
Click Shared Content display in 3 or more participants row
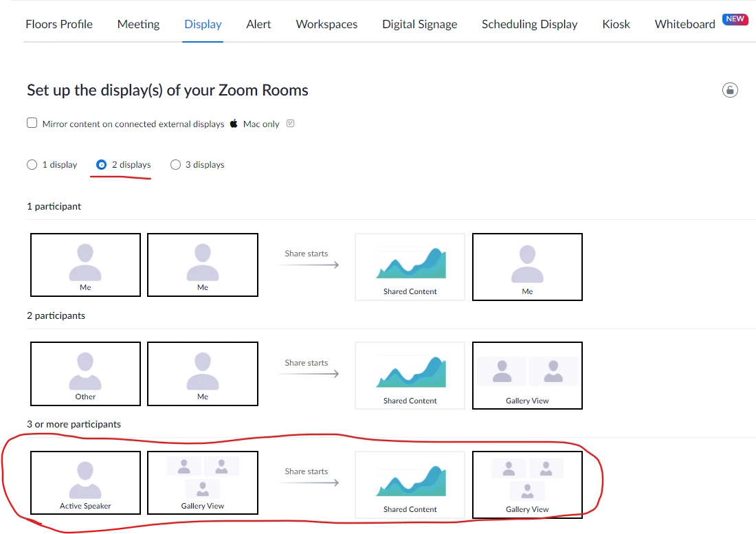pyautogui.click(x=410, y=485)
